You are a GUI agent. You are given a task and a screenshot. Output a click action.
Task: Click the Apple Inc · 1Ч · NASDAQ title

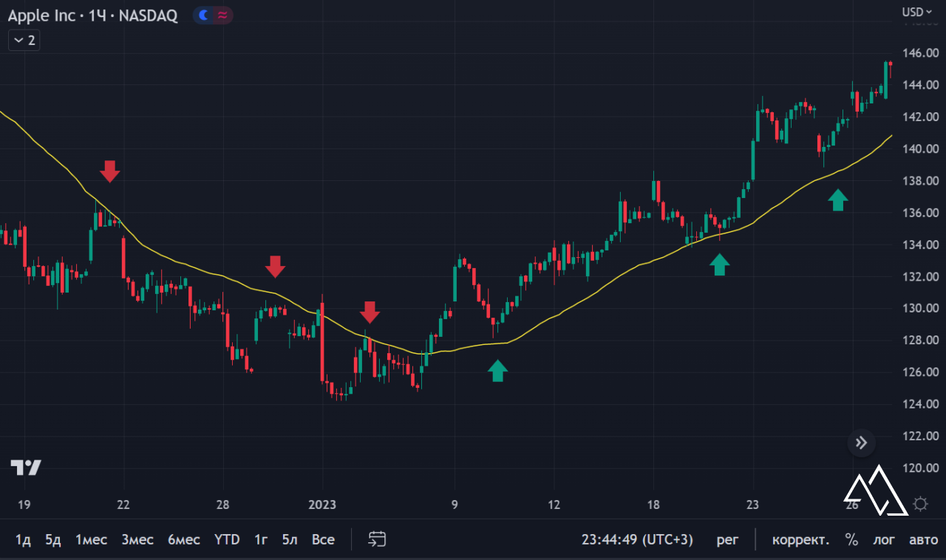92,16
